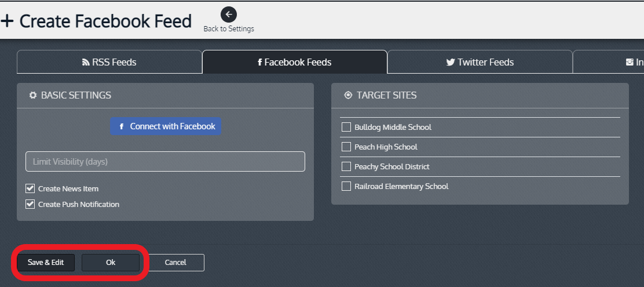The width and height of the screenshot is (644, 287).
Task: Click the Target Sites target icon
Action: (348, 96)
